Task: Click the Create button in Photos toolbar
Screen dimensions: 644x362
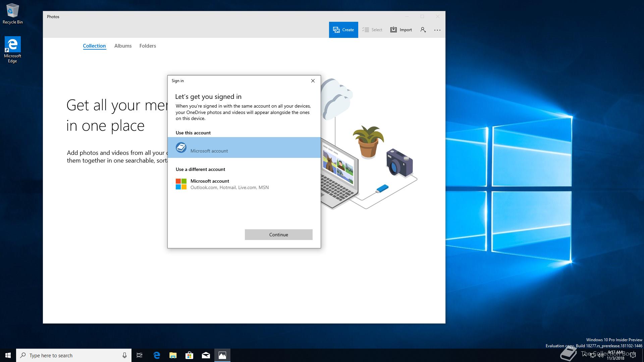Action: [x=343, y=30]
